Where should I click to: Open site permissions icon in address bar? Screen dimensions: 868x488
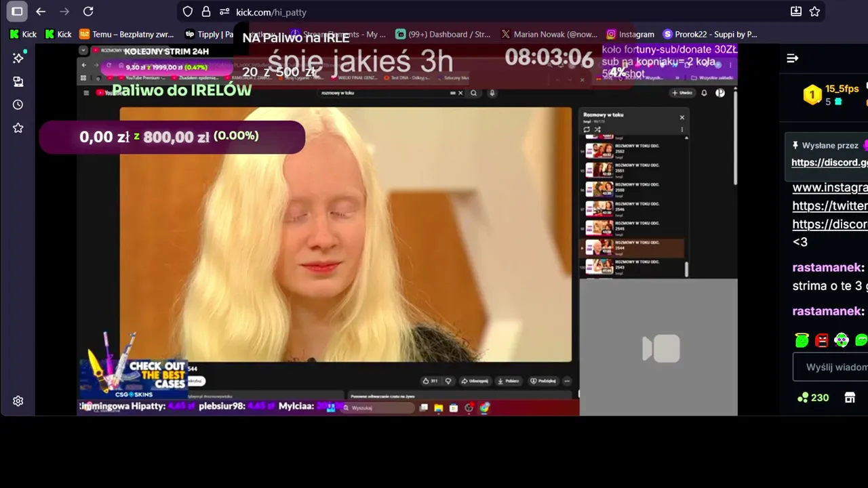point(223,12)
